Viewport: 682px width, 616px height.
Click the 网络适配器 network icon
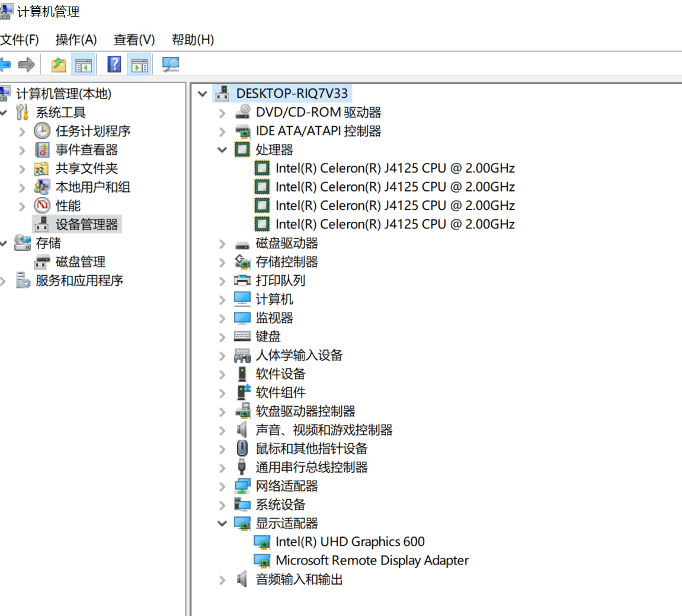(242, 486)
